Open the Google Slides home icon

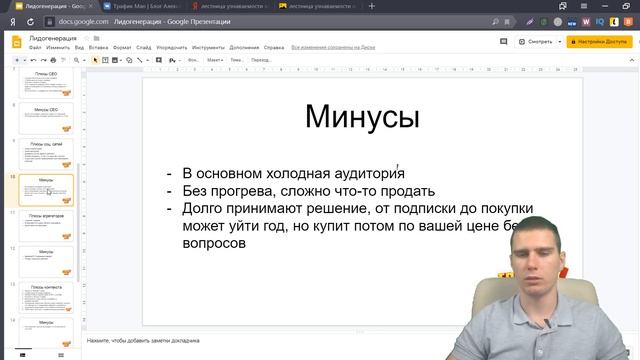coord(17,42)
